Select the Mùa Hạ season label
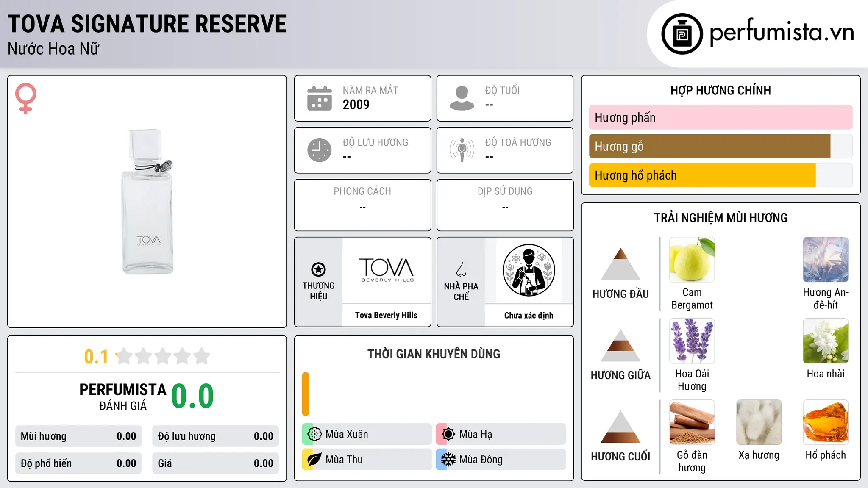The height and width of the screenshot is (488, 868). coord(476,434)
